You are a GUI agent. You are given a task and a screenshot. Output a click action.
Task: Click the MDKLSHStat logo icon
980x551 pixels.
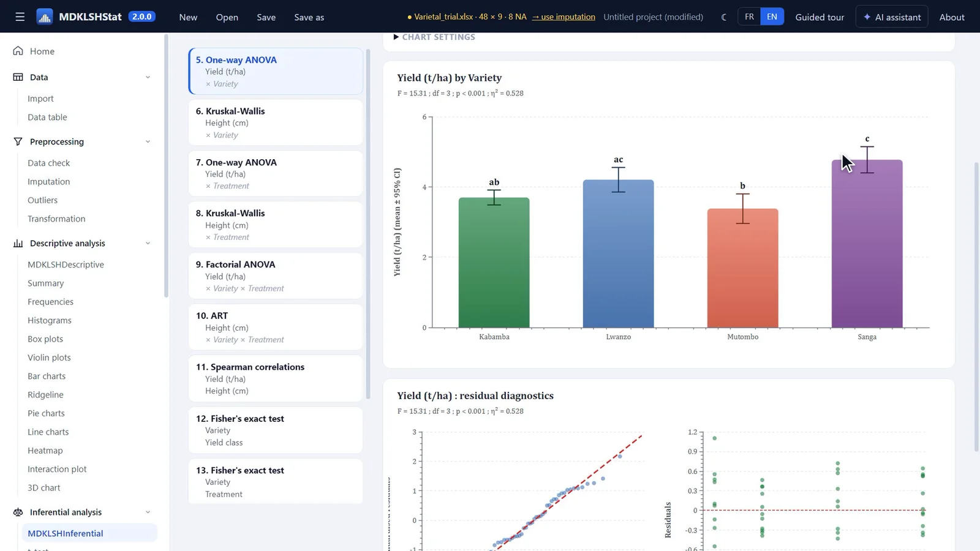[x=45, y=17]
